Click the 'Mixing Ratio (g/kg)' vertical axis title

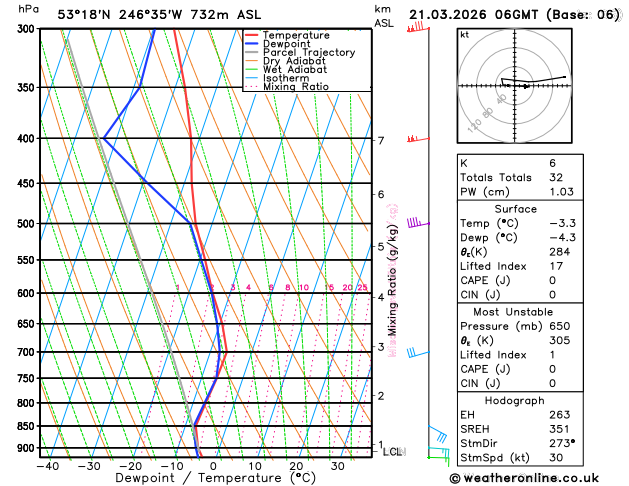(392, 280)
